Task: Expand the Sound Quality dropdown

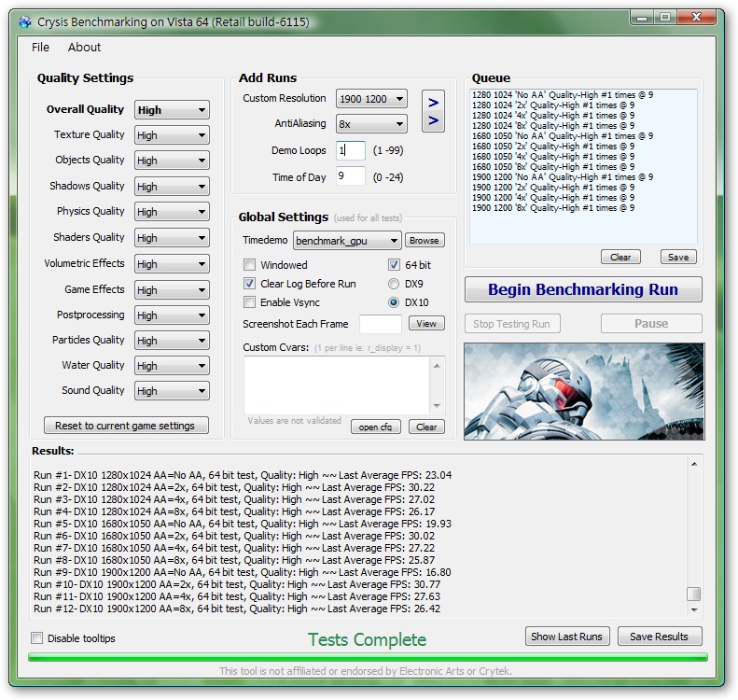Action: (172, 391)
